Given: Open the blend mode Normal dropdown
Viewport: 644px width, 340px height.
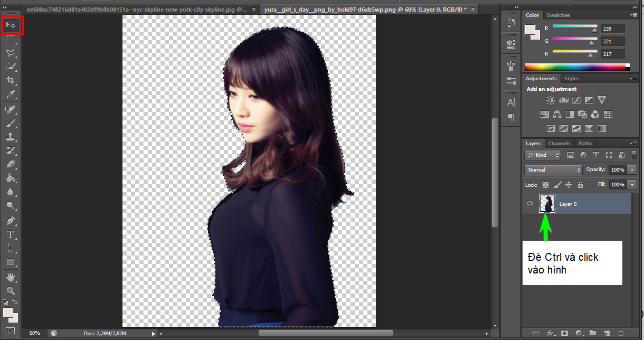Looking at the screenshot, I should [x=553, y=170].
